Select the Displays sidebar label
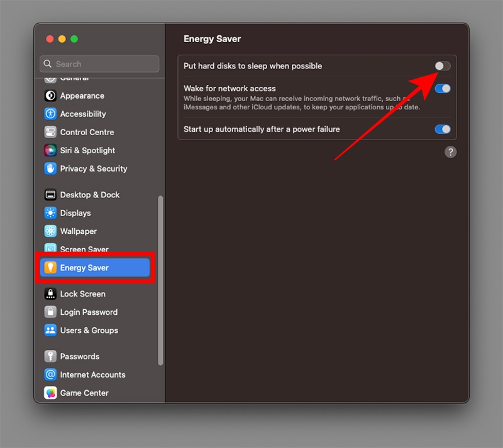Image resolution: width=503 pixels, height=448 pixels. pyautogui.click(x=75, y=213)
